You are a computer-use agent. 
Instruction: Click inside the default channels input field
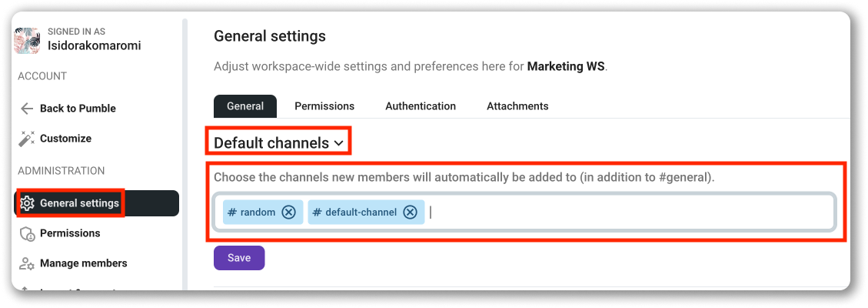point(615,213)
